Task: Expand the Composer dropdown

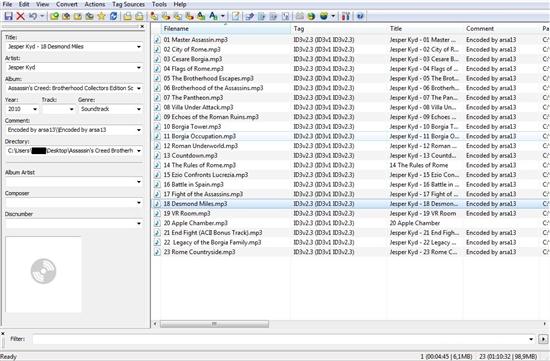Action: point(139,203)
